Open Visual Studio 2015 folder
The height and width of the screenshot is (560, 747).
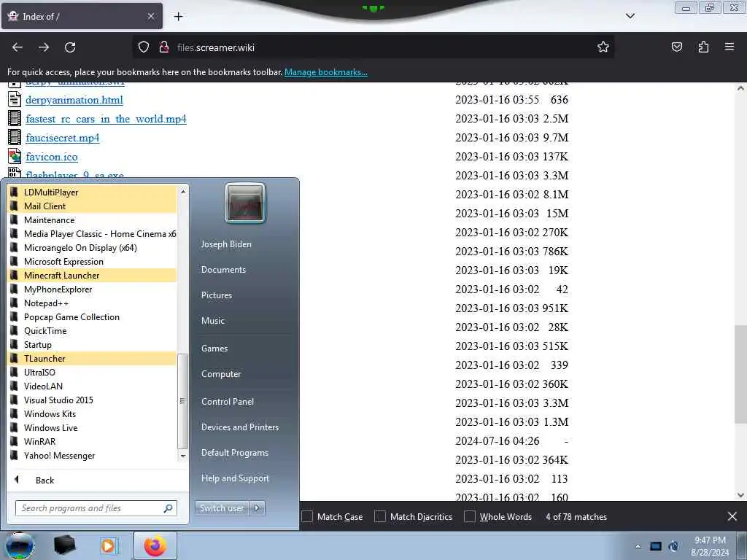pyautogui.click(x=93, y=400)
